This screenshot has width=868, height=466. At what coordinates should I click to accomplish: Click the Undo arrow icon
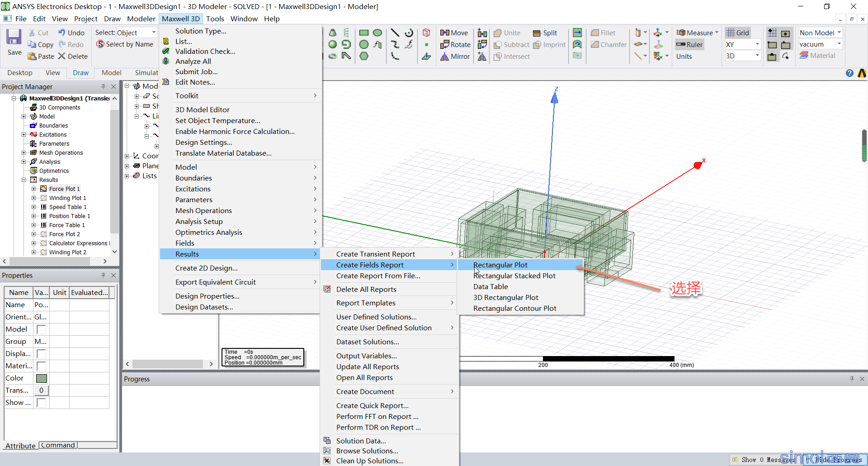click(61, 33)
